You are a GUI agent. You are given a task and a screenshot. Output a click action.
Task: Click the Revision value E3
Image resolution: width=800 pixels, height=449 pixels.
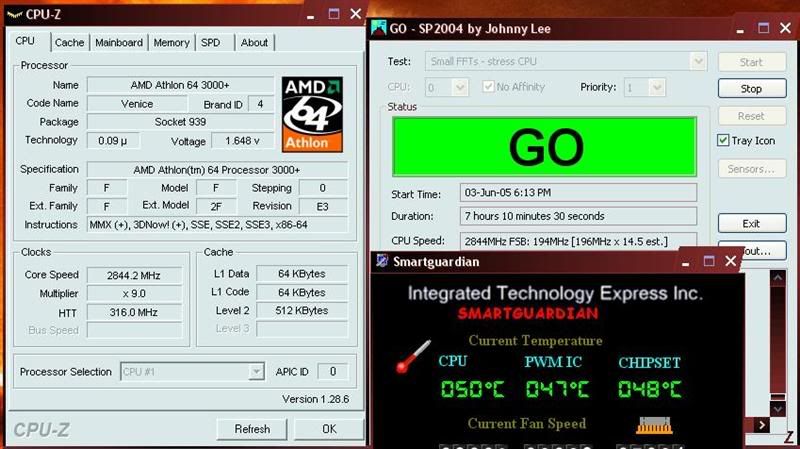[x=323, y=207]
